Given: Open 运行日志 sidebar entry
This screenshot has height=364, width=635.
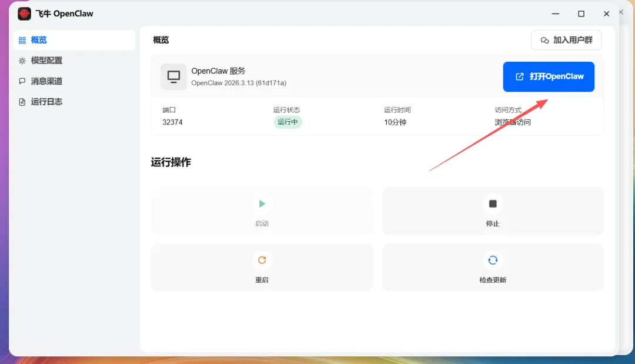Looking at the screenshot, I should click(74, 102).
